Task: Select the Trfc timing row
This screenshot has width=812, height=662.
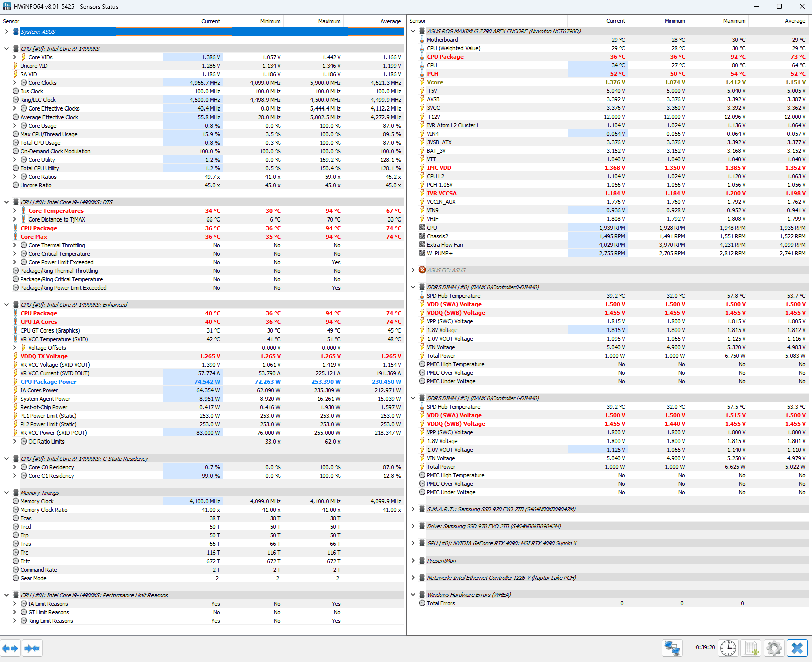Action: coord(202,561)
